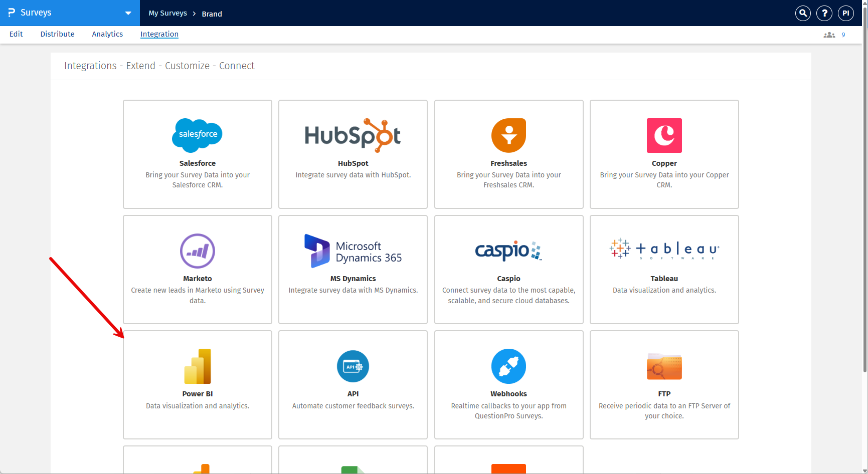The image size is (868, 474).
Task: Select the Freshsales orange icon
Action: point(508,135)
